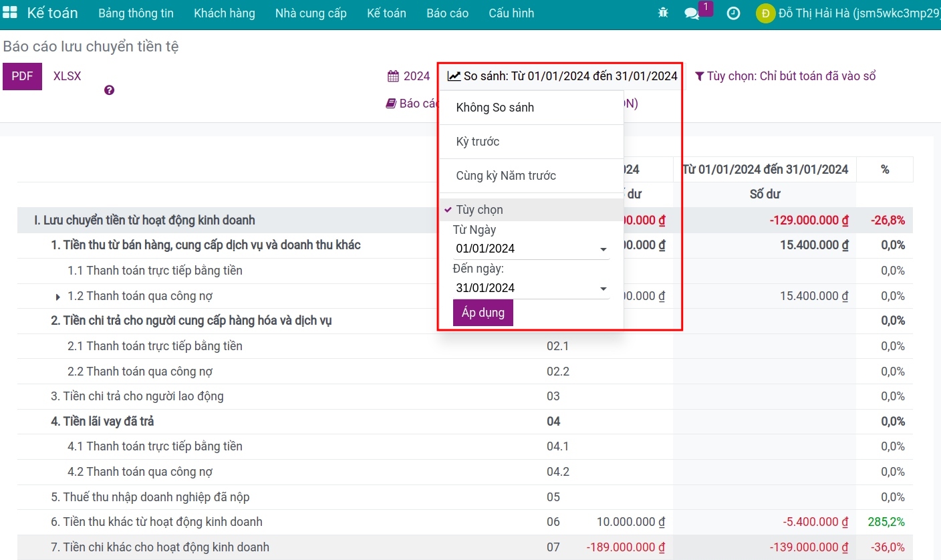Viewport: 941px width, 560px height.
Task: Click the bug debug icon
Action: (x=662, y=13)
